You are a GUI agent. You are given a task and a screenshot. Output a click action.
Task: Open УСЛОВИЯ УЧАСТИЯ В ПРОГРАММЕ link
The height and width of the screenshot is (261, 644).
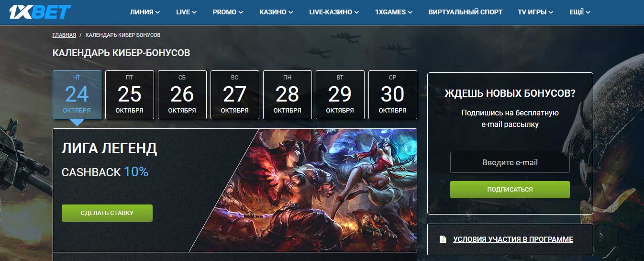[513, 239]
